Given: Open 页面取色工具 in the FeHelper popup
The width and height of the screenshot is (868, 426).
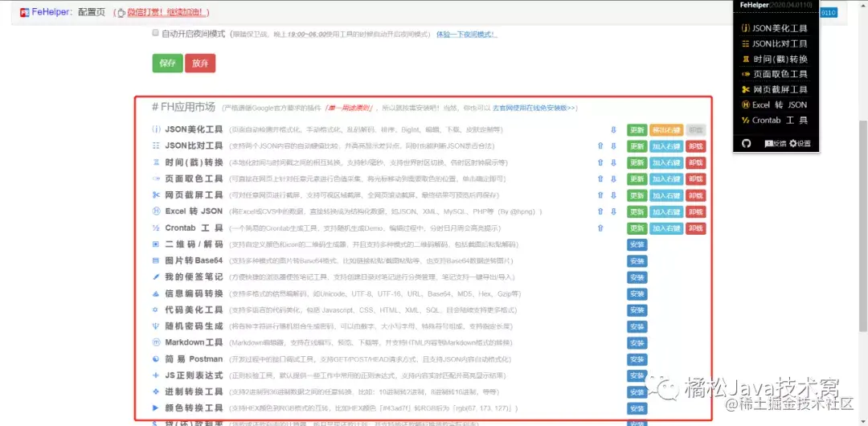Looking at the screenshot, I should 775,74.
